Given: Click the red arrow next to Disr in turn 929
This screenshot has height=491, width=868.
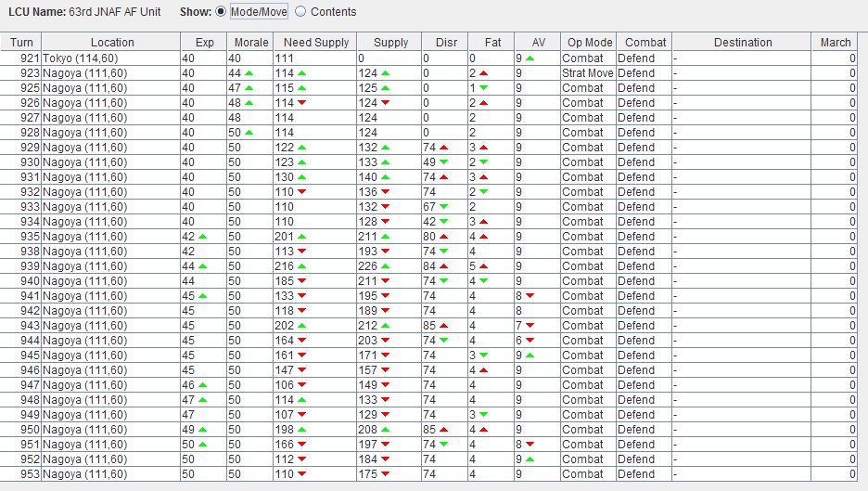Looking at the screenshot, I should pyautogui.click(x=443, y=148).
